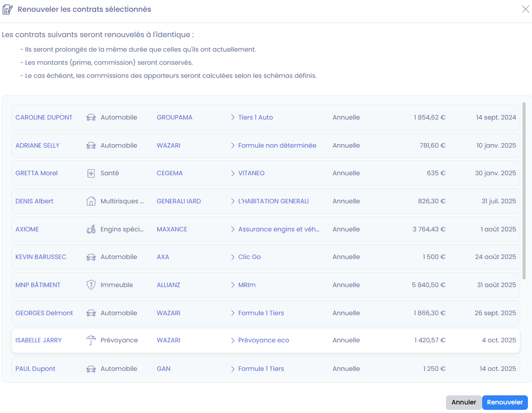
Task: Click the GENERALI IARD insurer link
Action: (179, 201)
